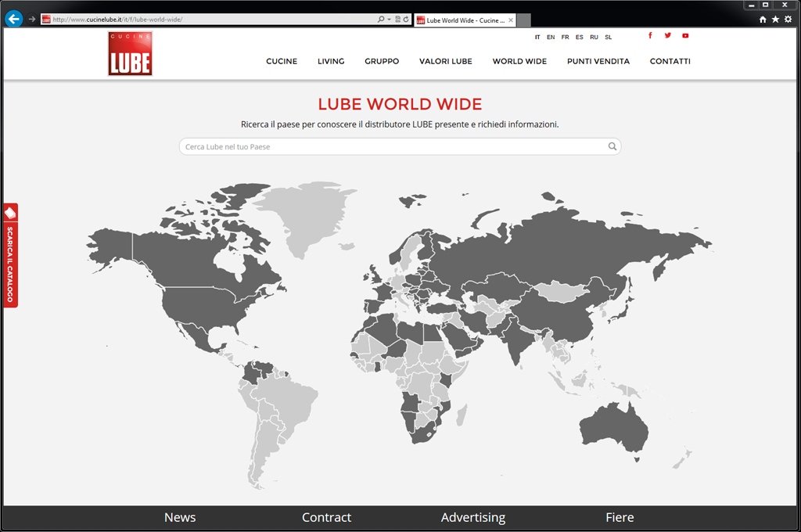
Task: Click the Cucine LUBE logo
Action: (x=131, y=54)
